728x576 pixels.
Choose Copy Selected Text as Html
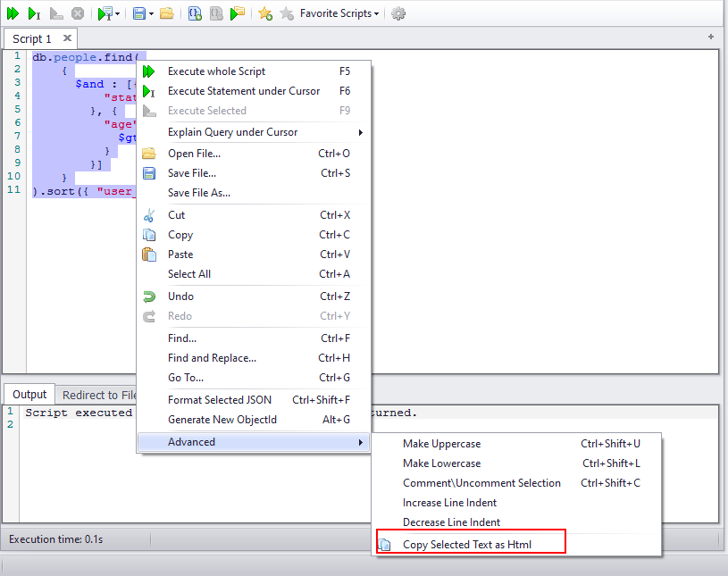point(467,544)
